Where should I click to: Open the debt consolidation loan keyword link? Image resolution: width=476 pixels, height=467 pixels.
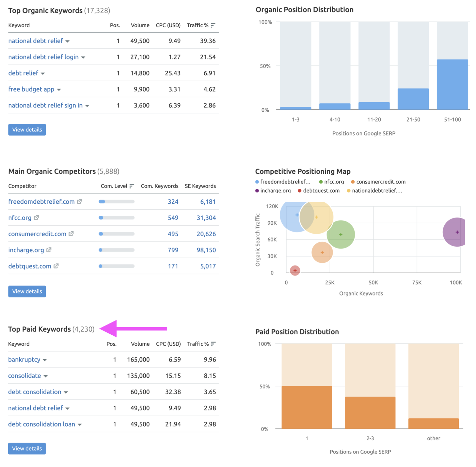tap(42, 424)
